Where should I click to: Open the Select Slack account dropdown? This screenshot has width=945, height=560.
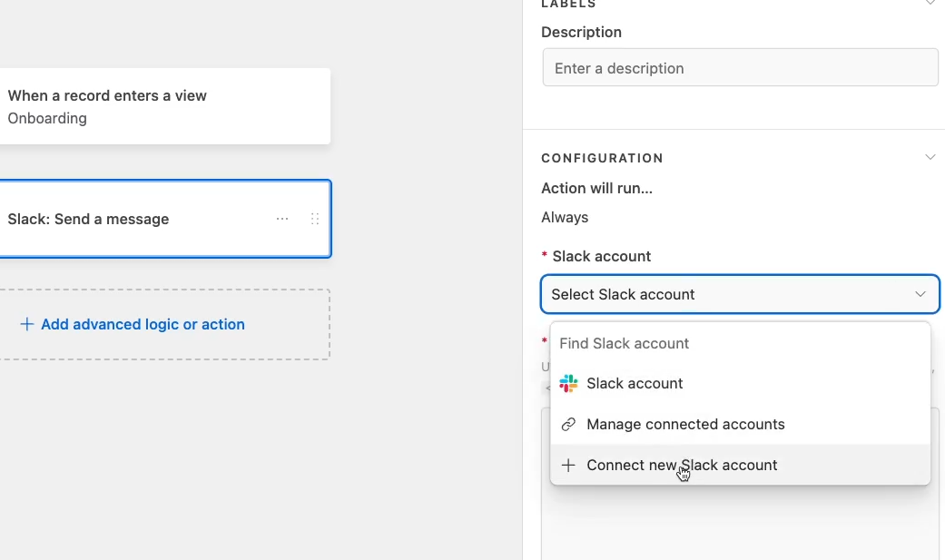(740, 294)
